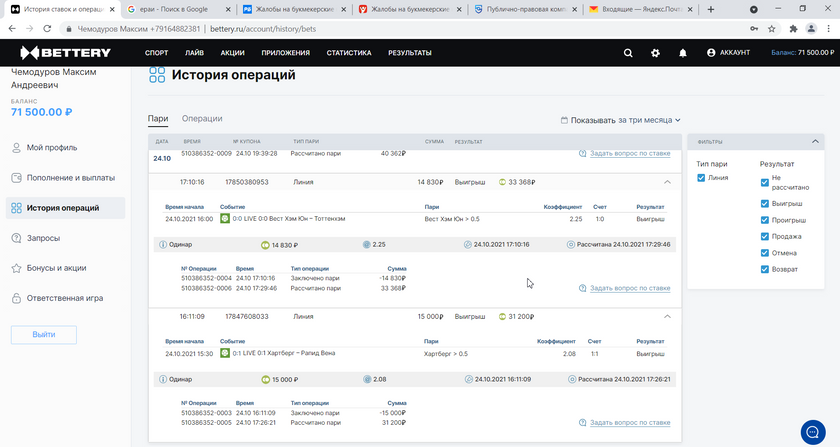
Task: Switch to 'Публично-правовая' tab
Action: pos(525,9)
